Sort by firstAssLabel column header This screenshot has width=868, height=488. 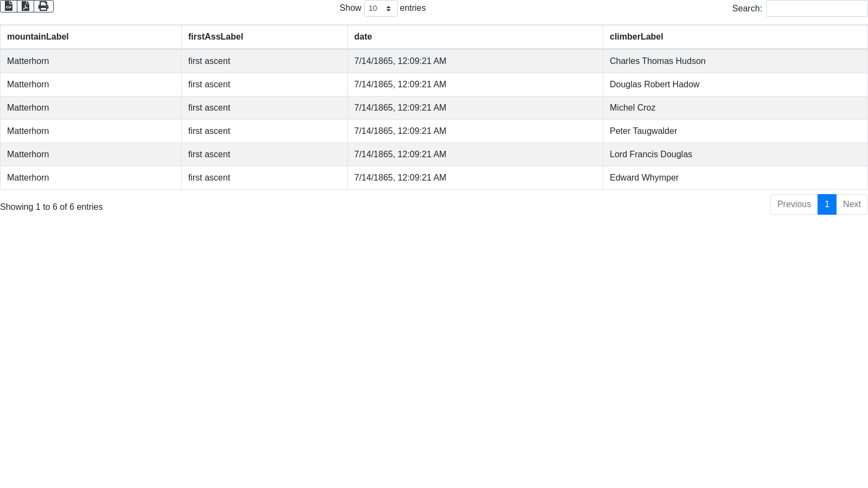215,37
